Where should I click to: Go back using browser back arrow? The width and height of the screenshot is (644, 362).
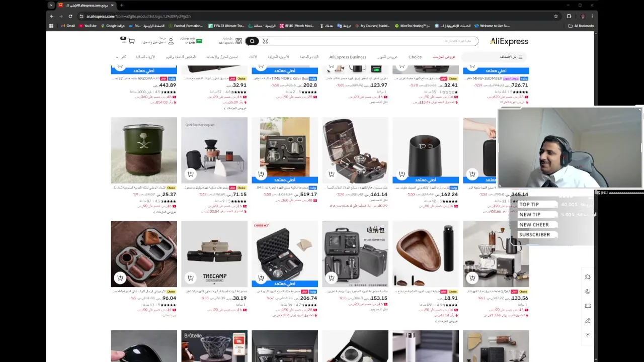(x=51, y=16)
